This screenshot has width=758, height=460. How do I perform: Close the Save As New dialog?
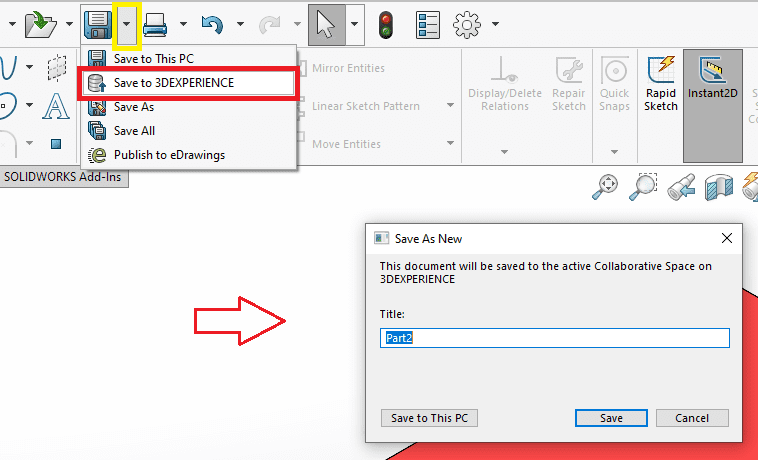pyautogui.click(x=727, y=238)
